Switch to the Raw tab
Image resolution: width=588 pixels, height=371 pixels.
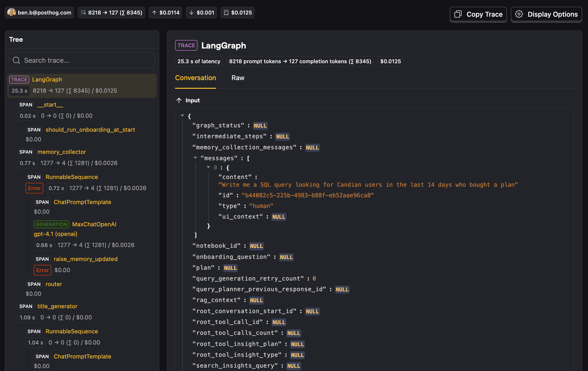tap(238, 78)
